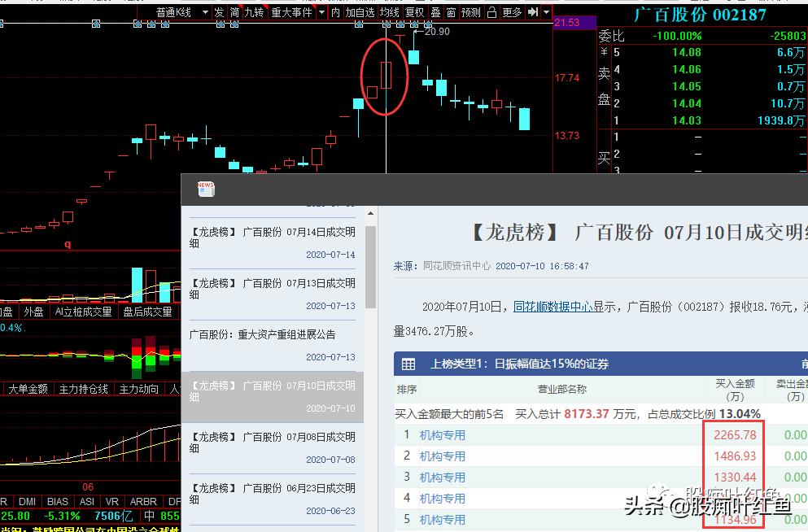Click the 加自选 add-to-watchlist icon
The width and height of the screenshot is (808, 532).
point(360,12)
